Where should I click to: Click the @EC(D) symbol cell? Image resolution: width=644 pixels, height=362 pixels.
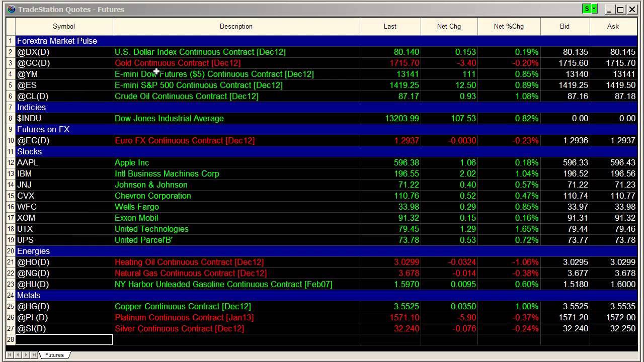coord(64,140)
